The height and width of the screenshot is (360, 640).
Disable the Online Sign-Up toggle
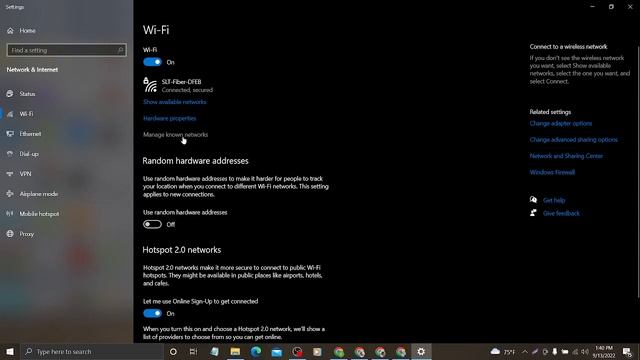point(152,313)
